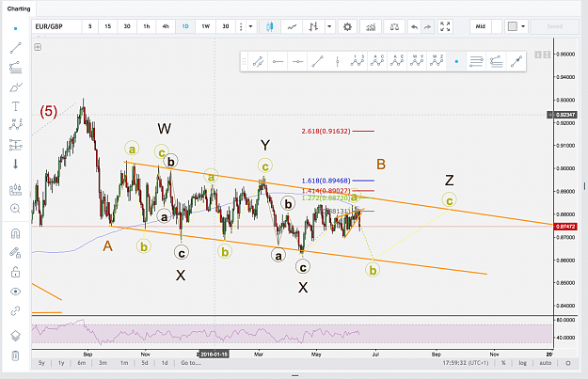Open the measure ruler tool

15,190
